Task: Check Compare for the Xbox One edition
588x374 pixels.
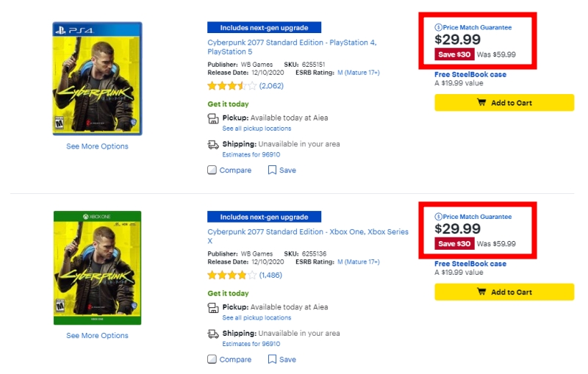Action: [x=212, y=360]
